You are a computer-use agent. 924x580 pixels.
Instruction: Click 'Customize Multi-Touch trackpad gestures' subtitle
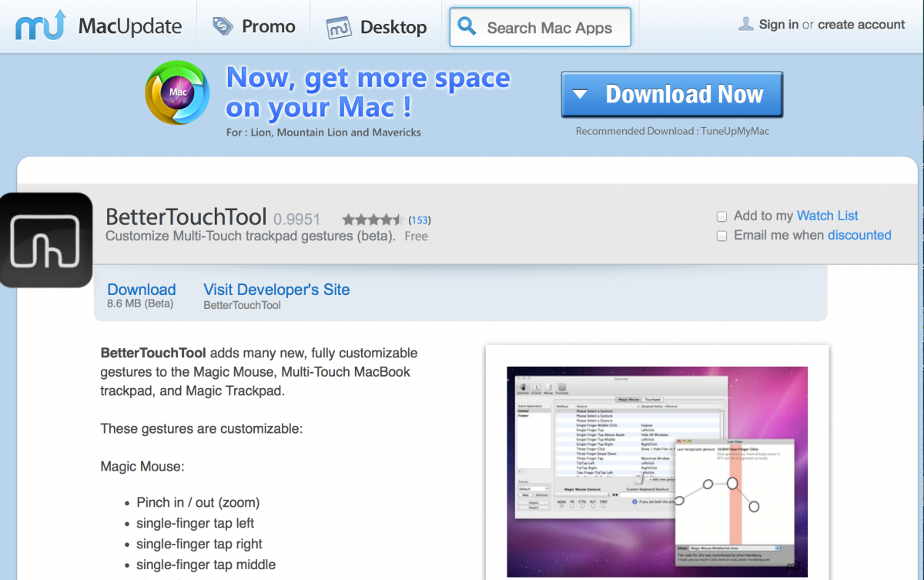click(250, 236)
